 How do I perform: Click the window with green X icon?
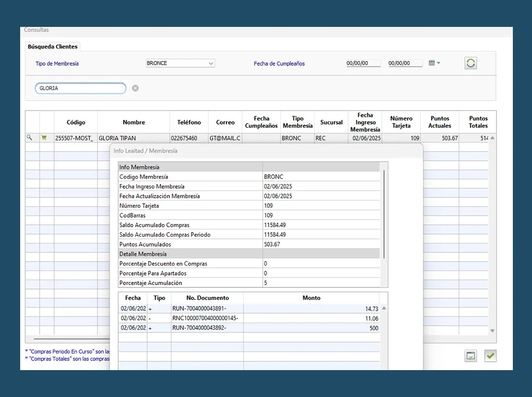tap(471, 356)
